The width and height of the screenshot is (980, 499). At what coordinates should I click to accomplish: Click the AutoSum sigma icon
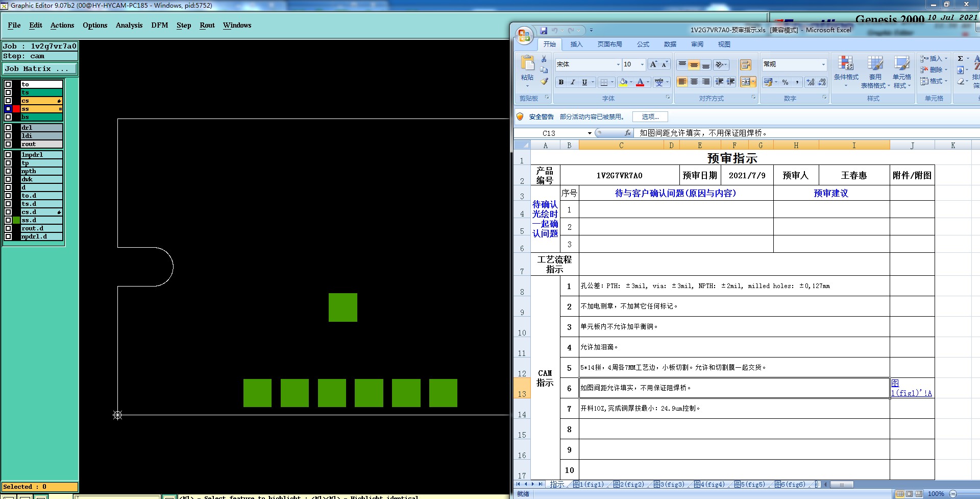click(x=960, y=59)
